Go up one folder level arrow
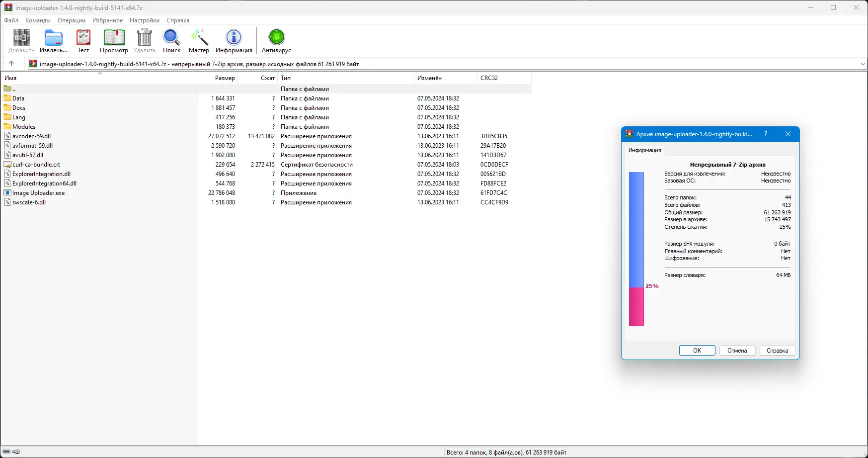Screen dimensions: 868x458 click(x=11, y=64)
